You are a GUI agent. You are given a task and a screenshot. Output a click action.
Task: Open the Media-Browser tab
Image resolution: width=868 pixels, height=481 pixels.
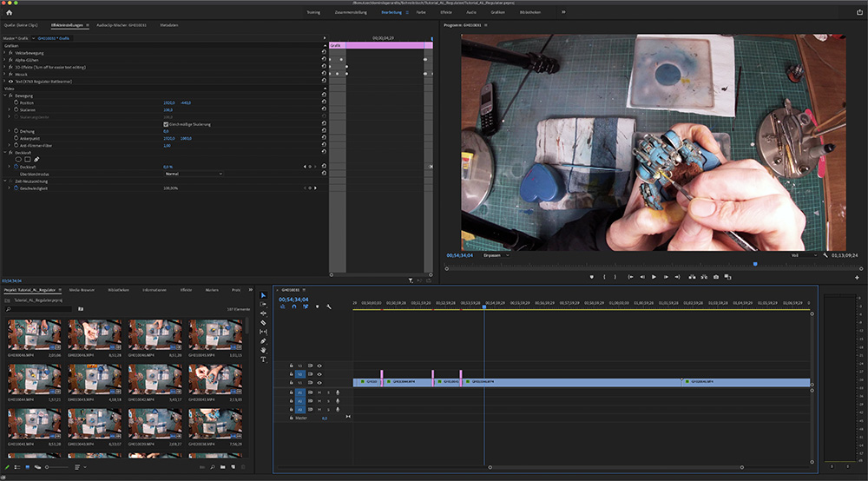pyautogui.click(x=82, y=289)
